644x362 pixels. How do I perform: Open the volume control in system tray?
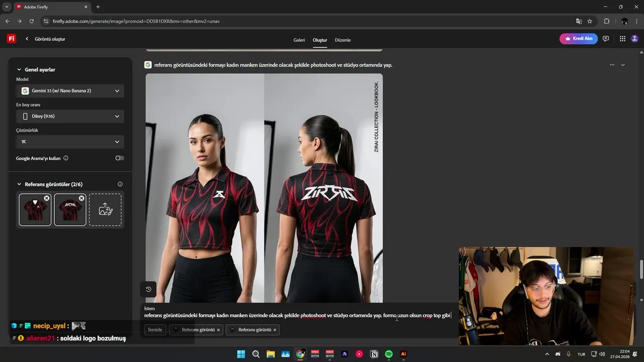(x=602, y=354)
